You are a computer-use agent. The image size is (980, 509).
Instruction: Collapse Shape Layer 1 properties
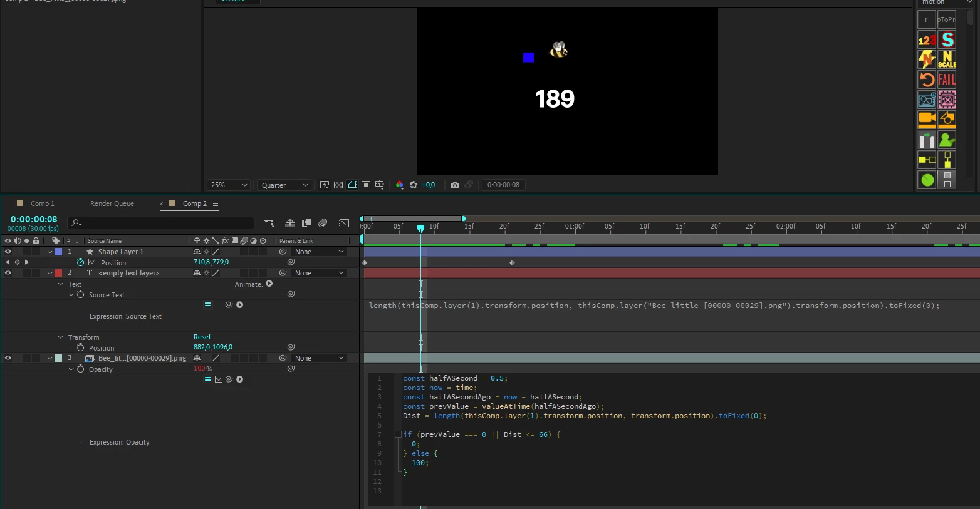coord(50,252)
